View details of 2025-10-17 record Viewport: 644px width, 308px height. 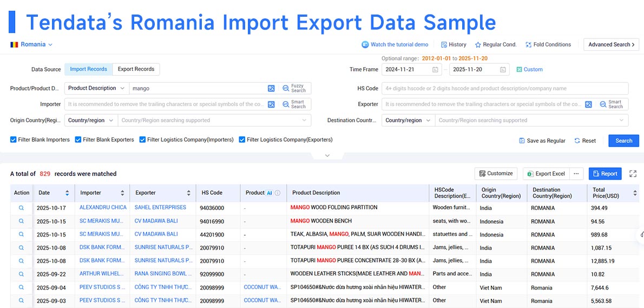click(x=21, y=208)
